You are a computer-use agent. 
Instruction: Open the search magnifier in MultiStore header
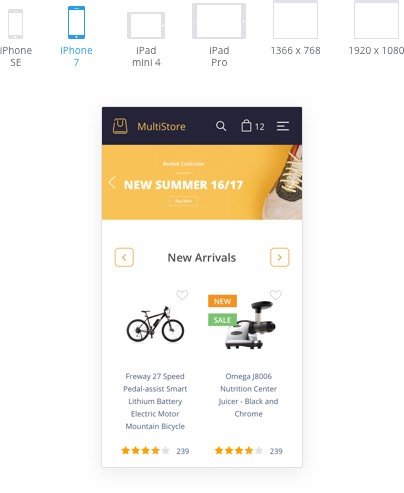(221, 126)
